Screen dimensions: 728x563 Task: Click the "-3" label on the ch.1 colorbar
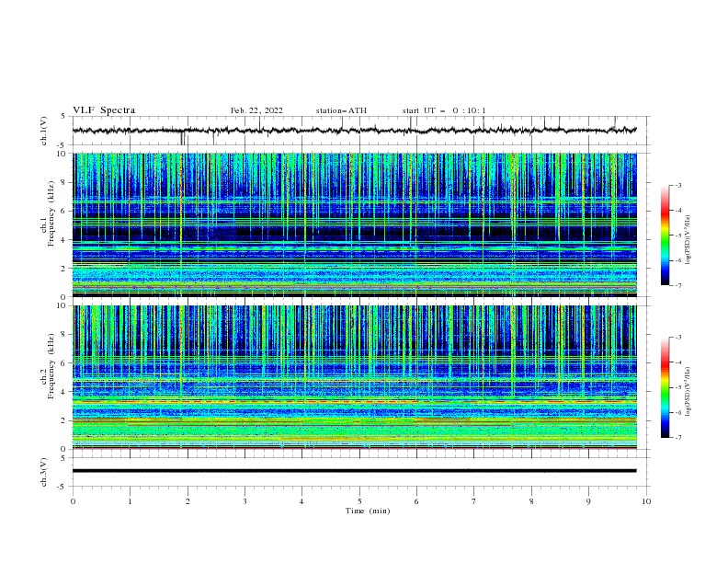(x=678, y=185)
